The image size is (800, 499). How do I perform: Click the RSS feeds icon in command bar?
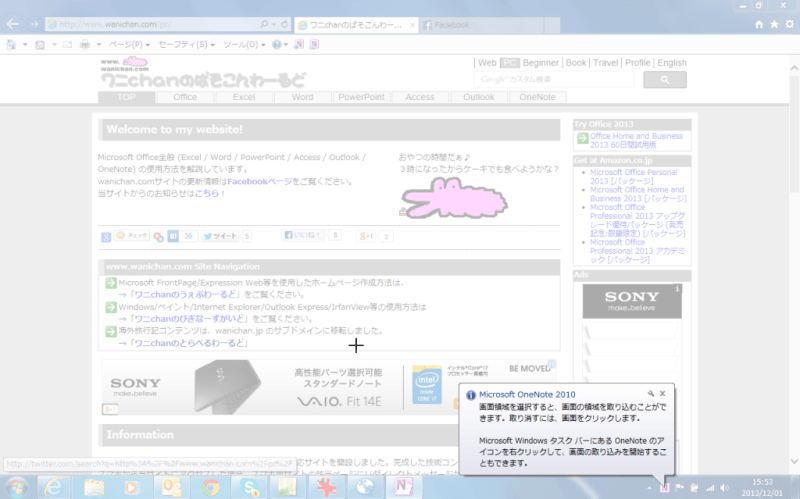pyautogui.click(x=40, y=45)
